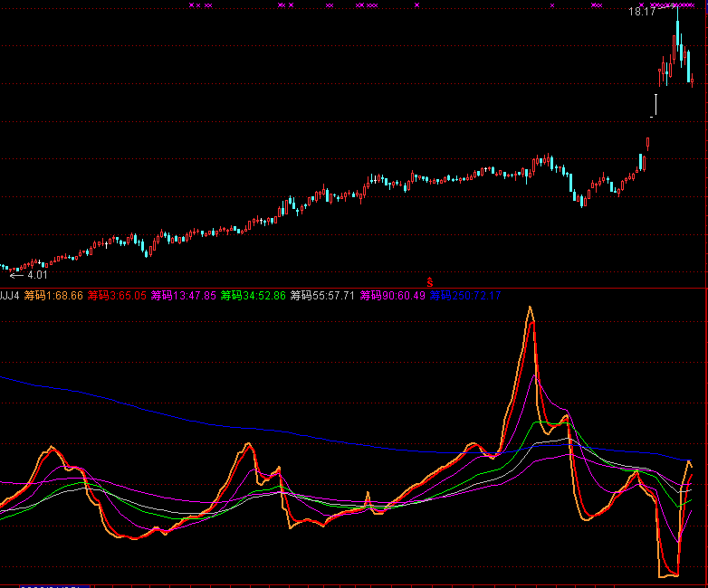The height and width of the screenshot is (588, 708).
Task: Click the lowest orange trough near right edge
Action: click(668, 574)
